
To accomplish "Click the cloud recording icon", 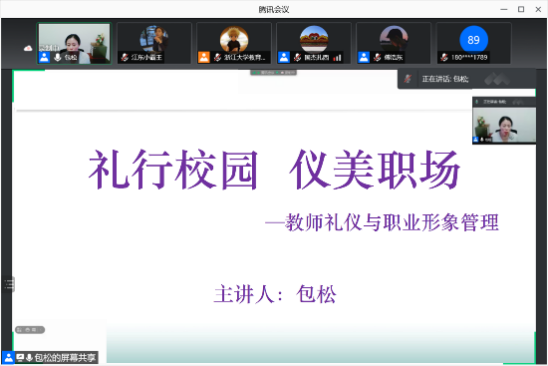I will 28,48.
